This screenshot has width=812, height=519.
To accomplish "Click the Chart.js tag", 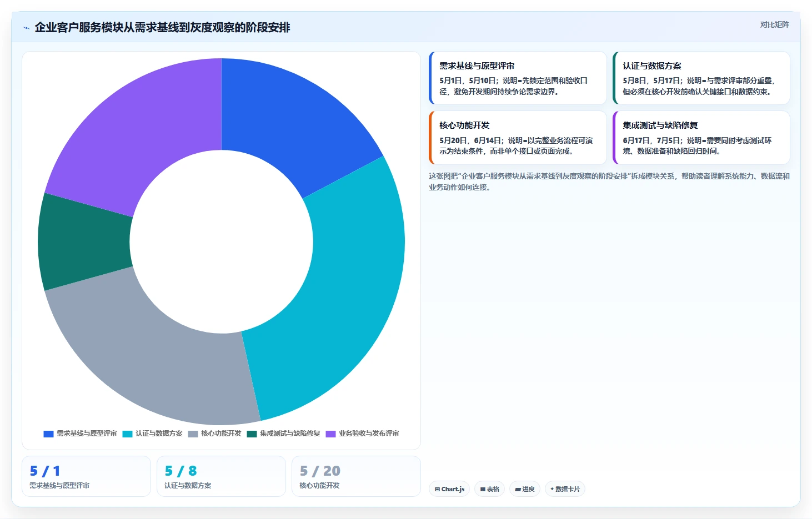I will click(449, 489).
